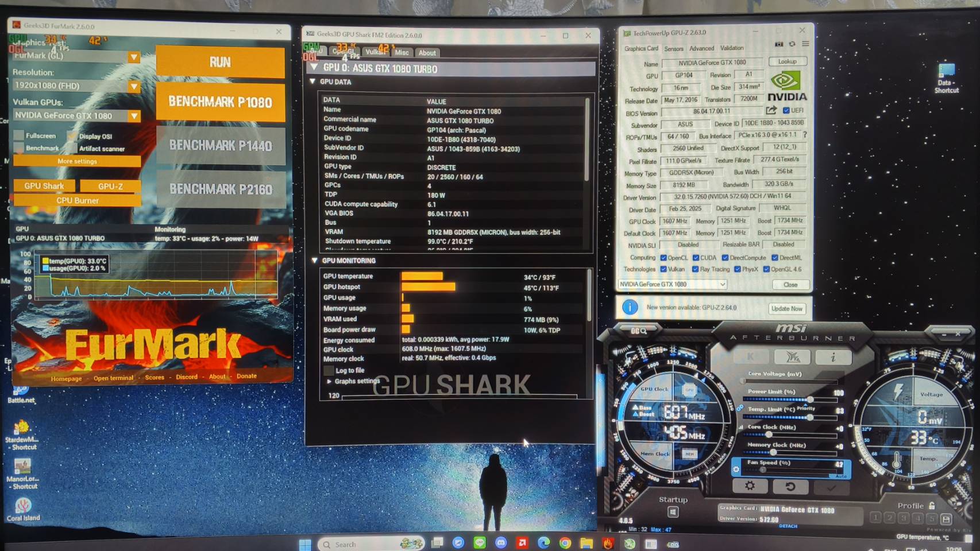Viewport: 980px width, 551px height.
Task: Open the FurMark test type dropdown
Action: [134, 57]
